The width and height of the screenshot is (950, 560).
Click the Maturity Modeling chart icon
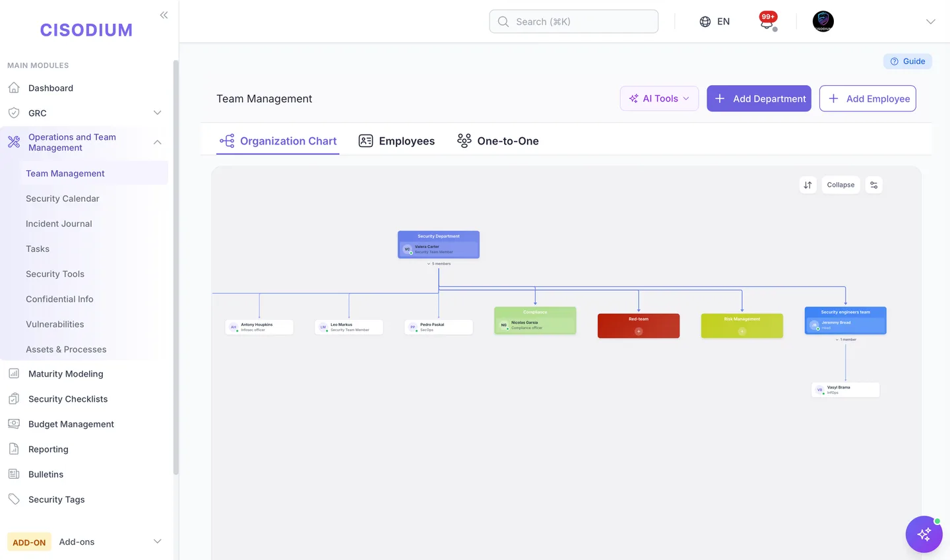[x=14, y=373]
